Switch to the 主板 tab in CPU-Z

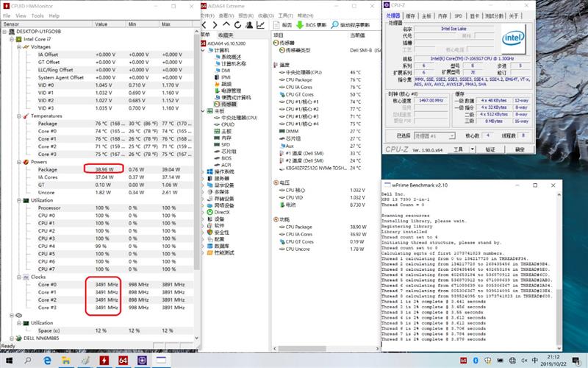click(426, 15)
